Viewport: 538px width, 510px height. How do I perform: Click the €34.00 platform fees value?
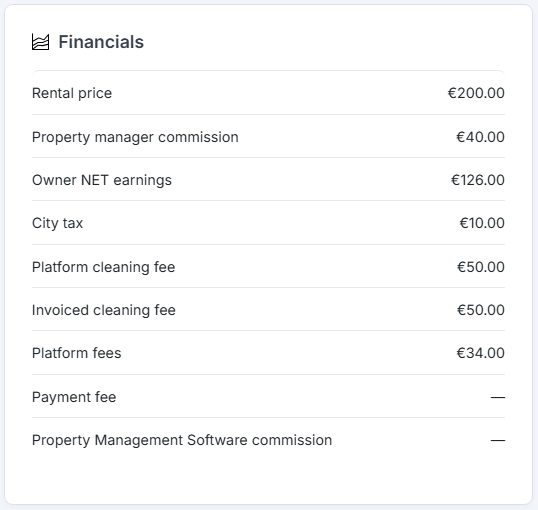coord(480,353)
